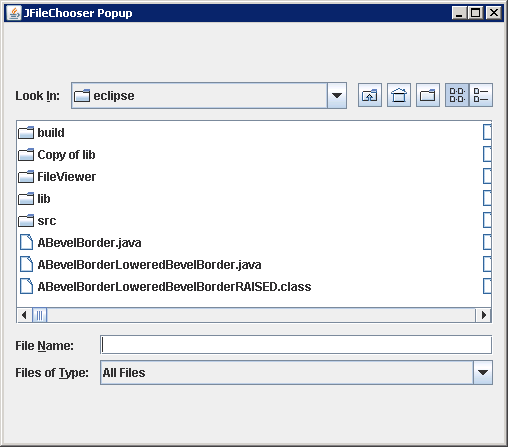The image size is (508, 447).
Task: Click the folder icon beside Copy of lib
Action: 26,155
